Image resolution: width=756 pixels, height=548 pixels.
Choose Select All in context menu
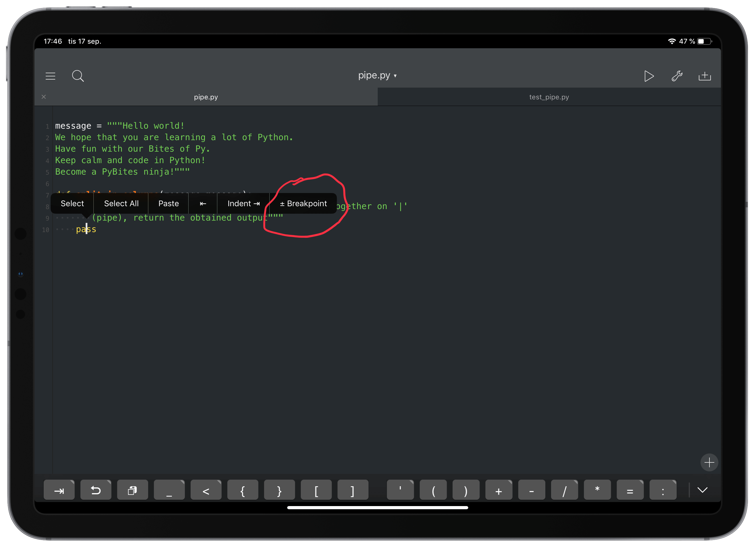click(121, 204)
